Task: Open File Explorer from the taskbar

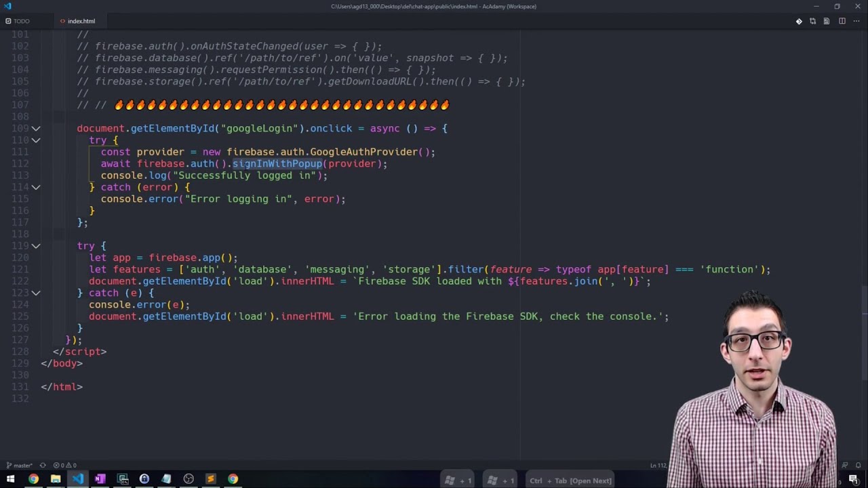Action: (x=56, y=479)
